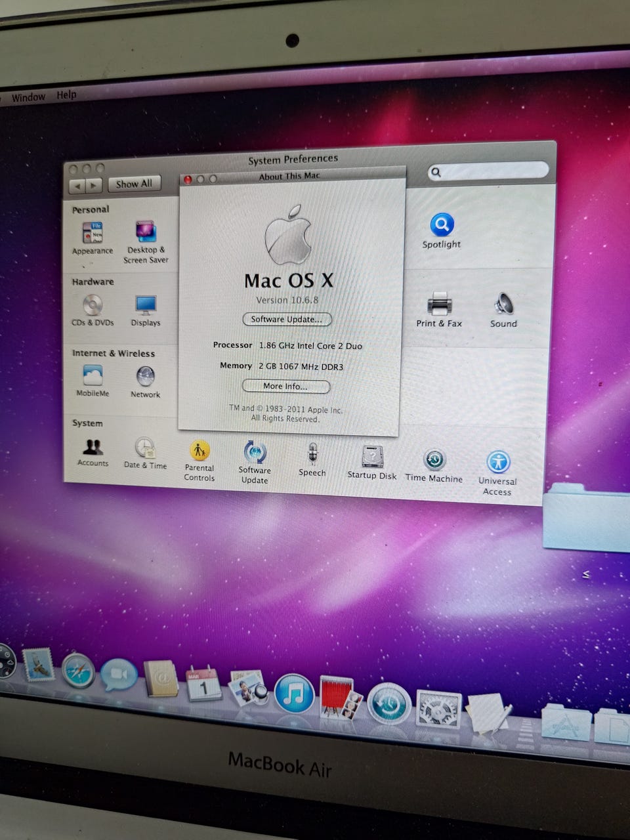Launch iTunes from the Dock
630x840 pixels.
point(293,694)
